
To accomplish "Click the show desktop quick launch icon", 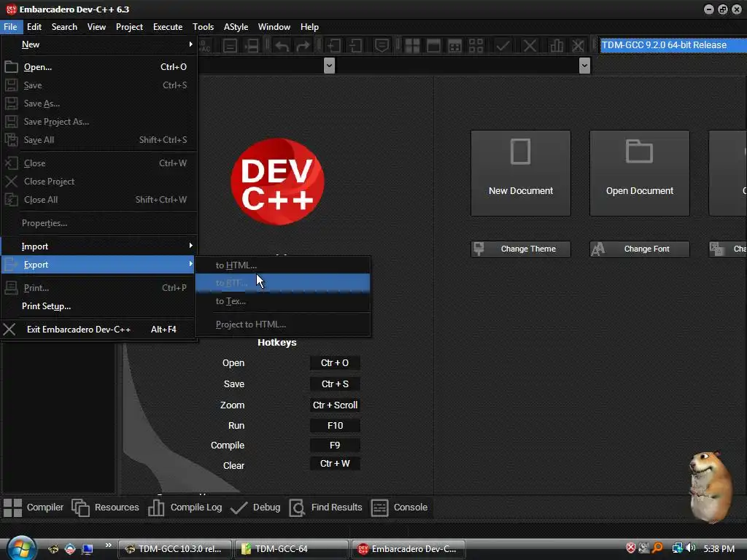I will pyautogui.click(x=88, y=549).
